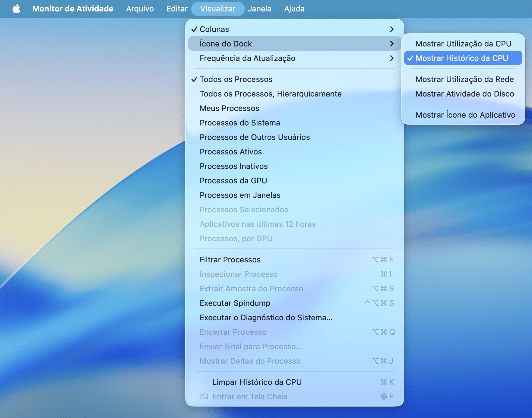Run Executar o Diagnóstico do Sistema

pos(266,318)
